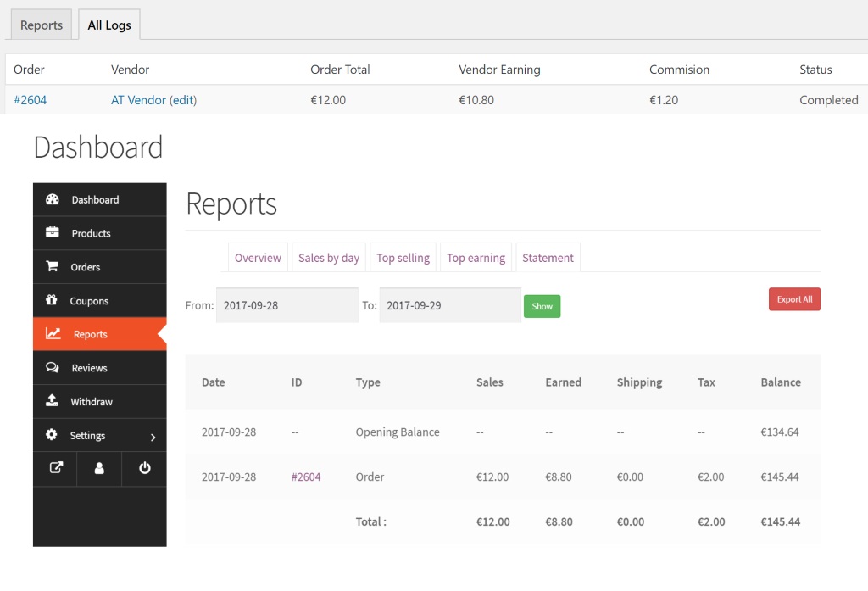
Task: Click the Orders shopping cart icon
Action: [x=52, y=266]
